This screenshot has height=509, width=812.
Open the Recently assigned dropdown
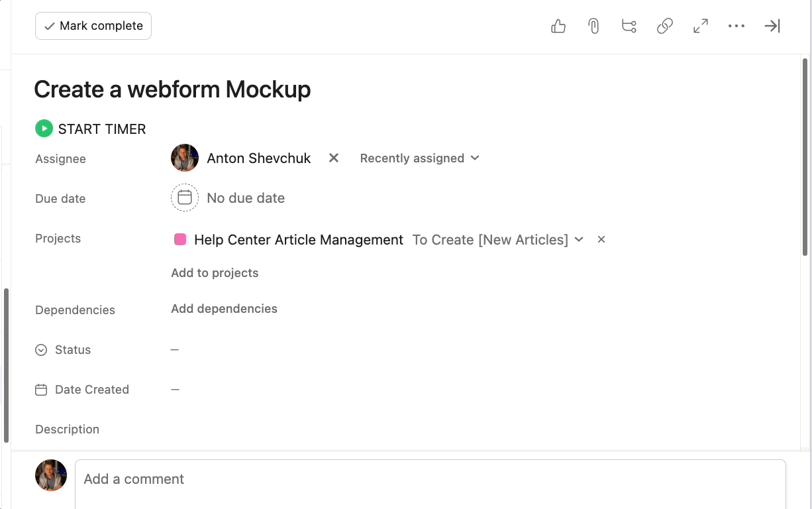419,158
